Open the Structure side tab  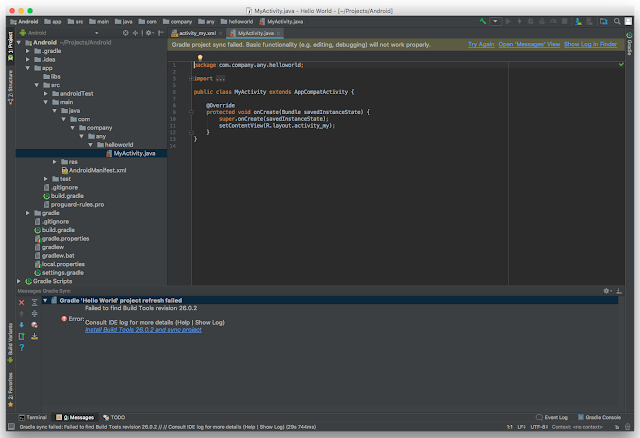pyautogui.click(x=10, y=87)
